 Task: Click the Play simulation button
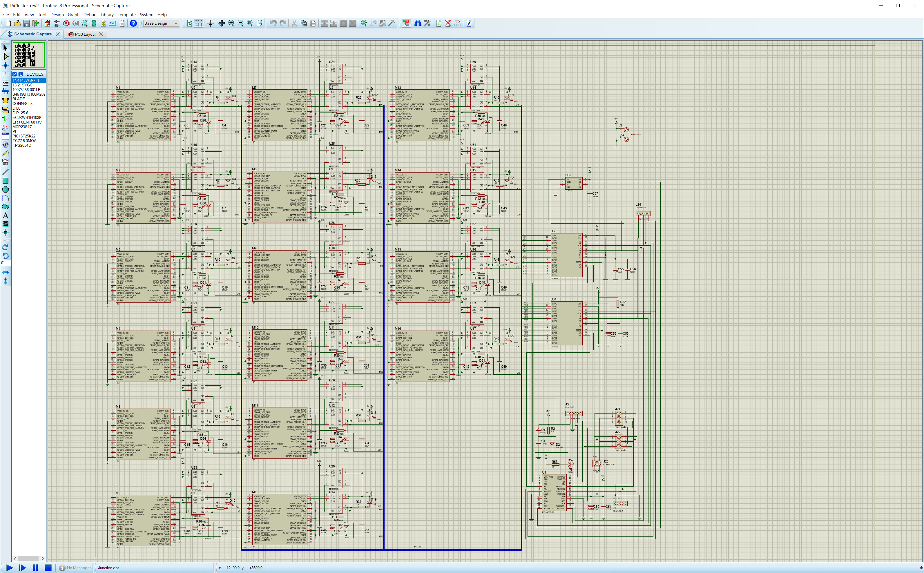pyautogui.click(x=10, y=568)
